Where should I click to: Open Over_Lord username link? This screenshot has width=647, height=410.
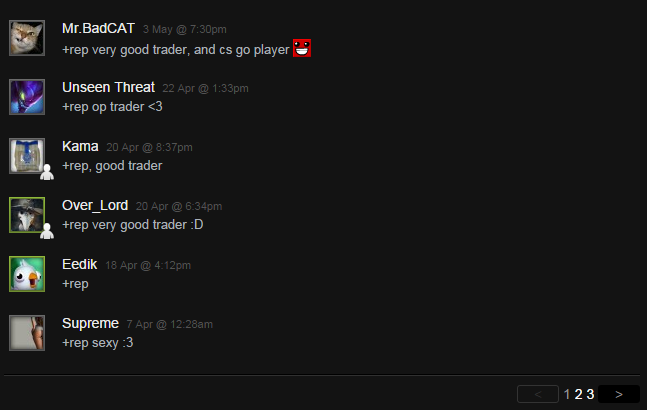95,205
